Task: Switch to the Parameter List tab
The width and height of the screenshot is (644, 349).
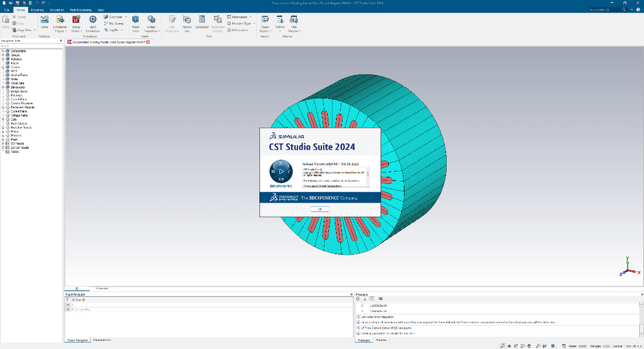Action: (103, 340)
